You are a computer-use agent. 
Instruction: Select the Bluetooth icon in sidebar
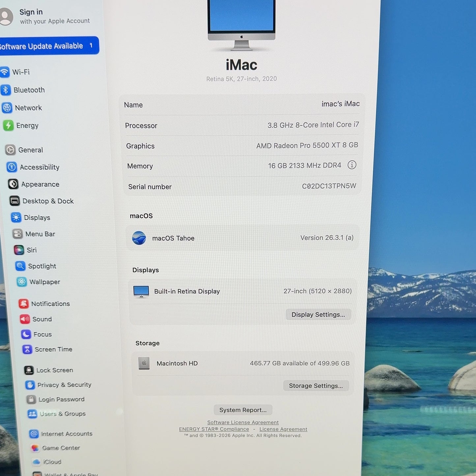click(x=6, y=90)
